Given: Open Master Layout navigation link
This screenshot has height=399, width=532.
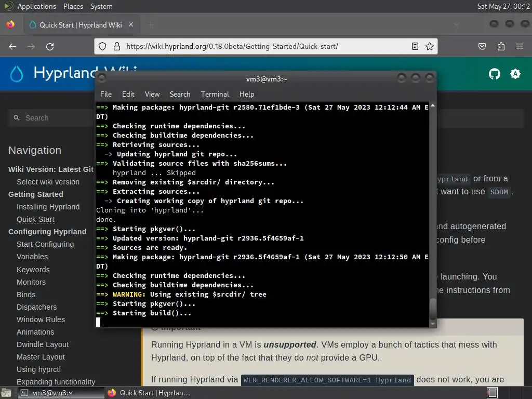Looking at the screenshot, I should (41, 357).
